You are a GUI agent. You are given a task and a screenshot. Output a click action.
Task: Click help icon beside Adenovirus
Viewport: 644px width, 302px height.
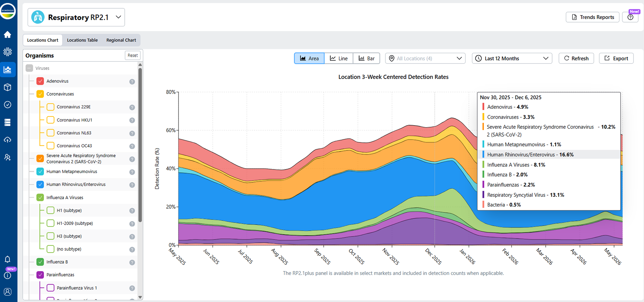pos(132,82)
